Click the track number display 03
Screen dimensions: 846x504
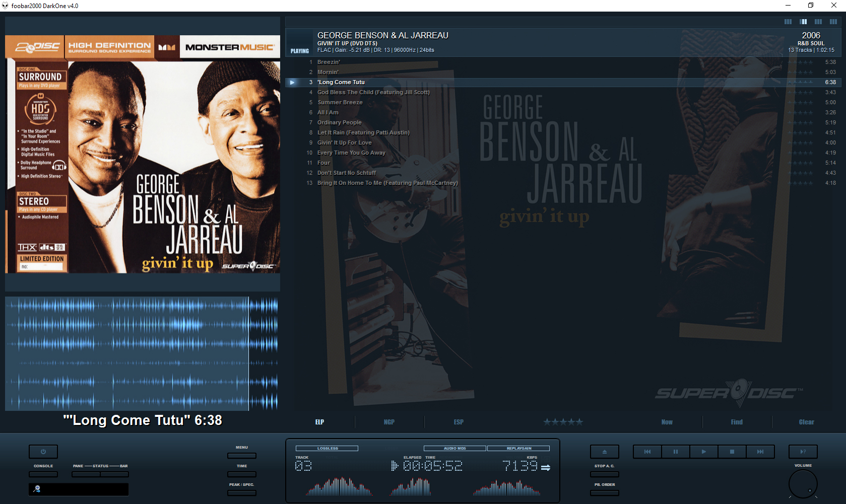303,466
